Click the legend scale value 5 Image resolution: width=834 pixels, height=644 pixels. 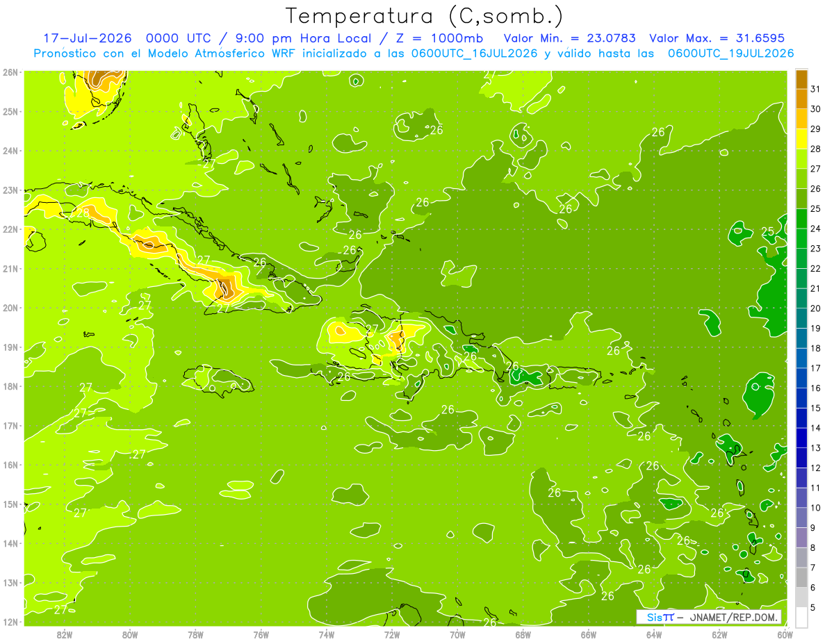pyautogui.click(x=813, y=607)
